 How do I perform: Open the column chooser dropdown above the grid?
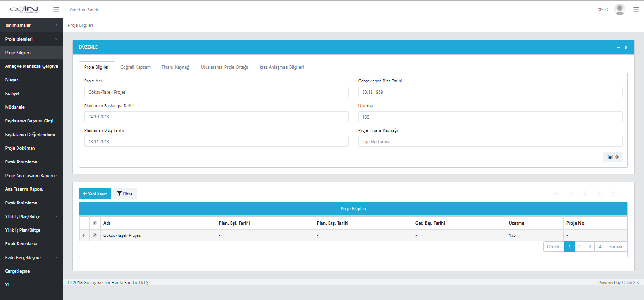pyautogui.click(x=616, y=194)
